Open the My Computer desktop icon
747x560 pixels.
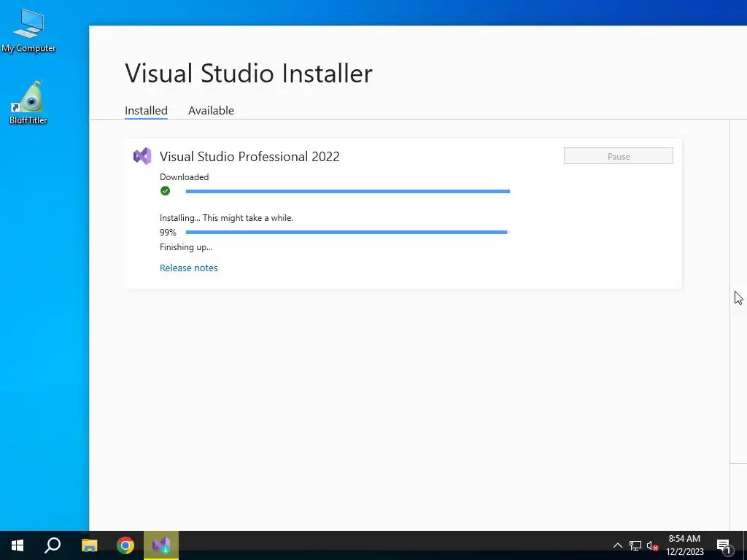pos(28,30)
